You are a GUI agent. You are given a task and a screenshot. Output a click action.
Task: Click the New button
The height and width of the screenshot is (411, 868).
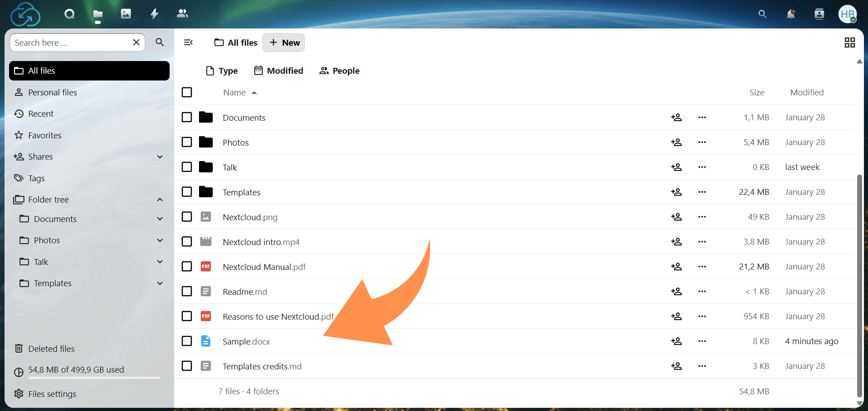pos(284,43)
